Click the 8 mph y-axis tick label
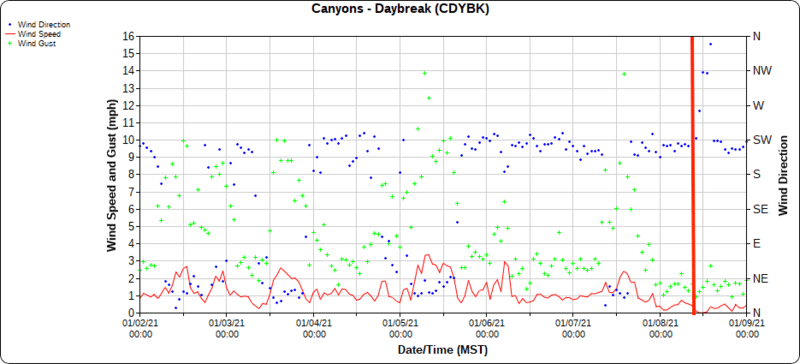 click(x=132, y=175)
